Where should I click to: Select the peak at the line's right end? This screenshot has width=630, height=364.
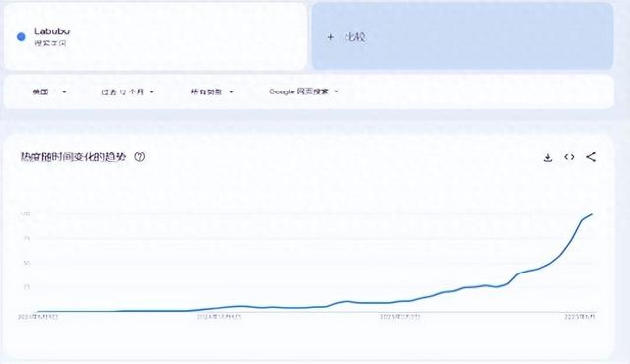click(x=592, y=214)
